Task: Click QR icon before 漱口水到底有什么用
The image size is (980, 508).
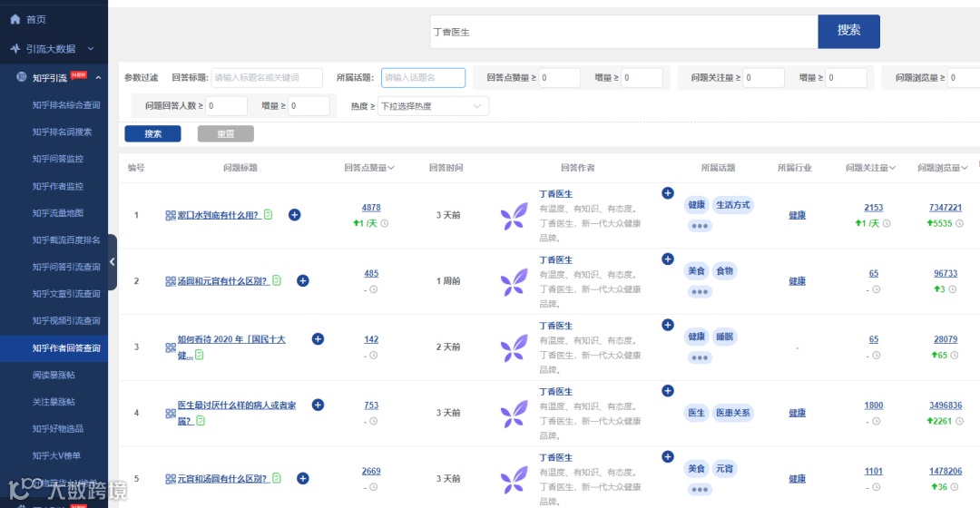Action: tap(171, 216)
